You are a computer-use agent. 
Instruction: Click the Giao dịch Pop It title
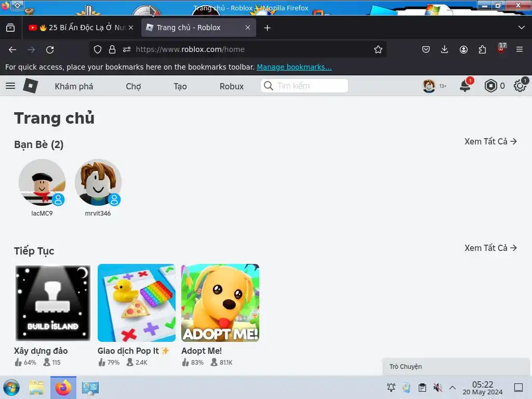point(133,351)
